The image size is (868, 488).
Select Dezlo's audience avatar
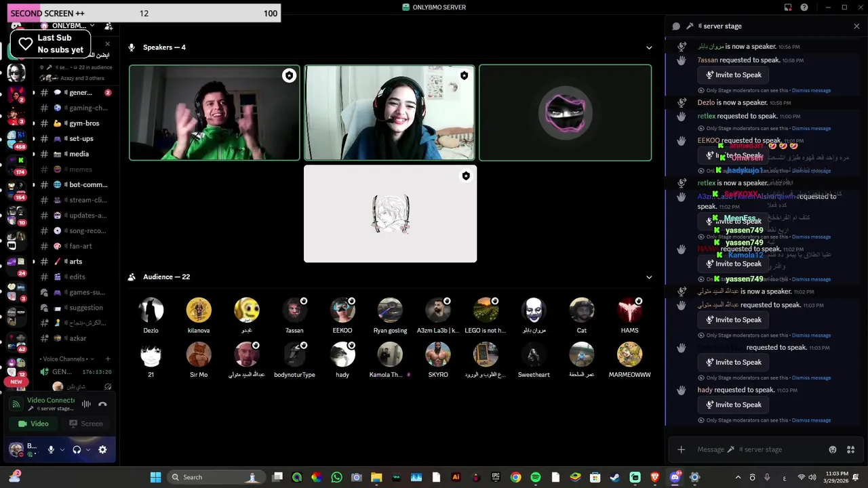(x=151, y=310)
